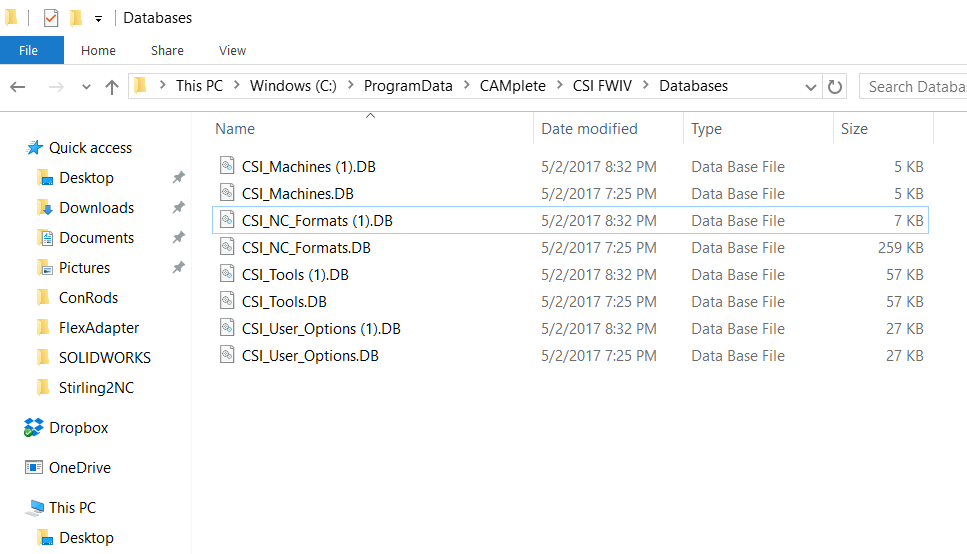Select the CSI_Tools.DB file icon
The width and height of the screenshot is (967, 554).
228,302
